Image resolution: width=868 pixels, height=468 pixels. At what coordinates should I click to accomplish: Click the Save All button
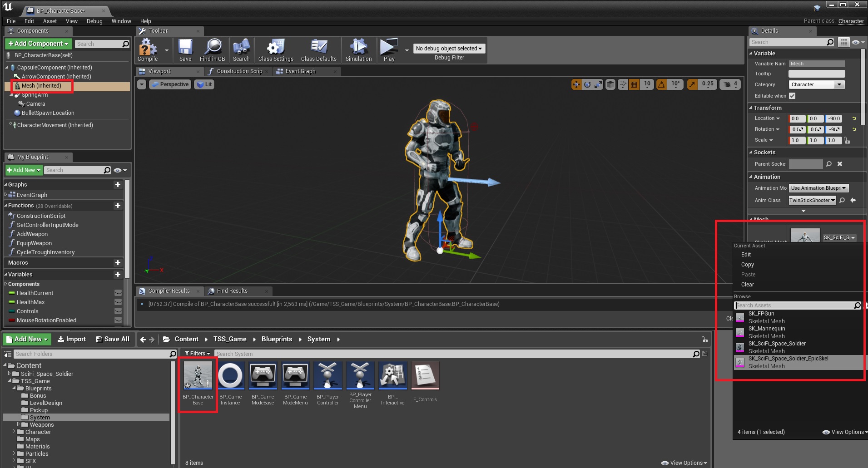coord(113,339)
